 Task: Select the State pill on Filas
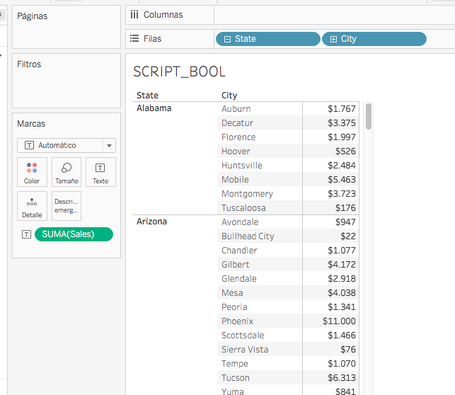[268, 39]
